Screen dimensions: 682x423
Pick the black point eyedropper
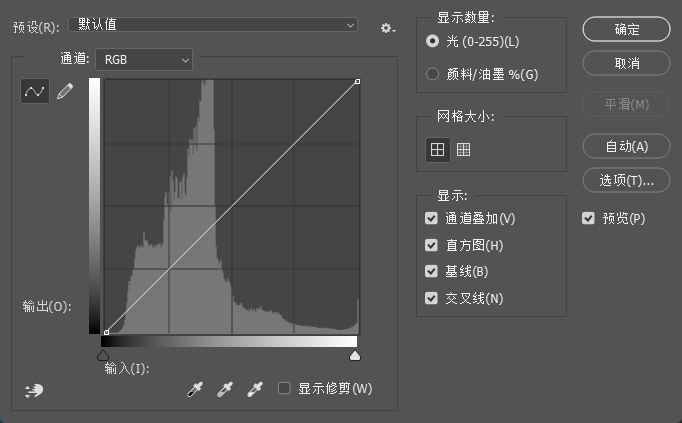195,389
